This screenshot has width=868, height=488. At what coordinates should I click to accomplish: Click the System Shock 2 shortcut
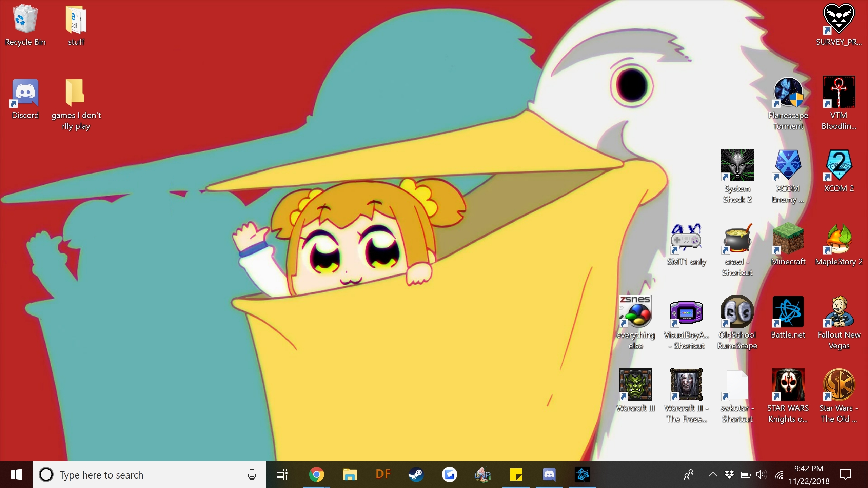coord(737,176)
